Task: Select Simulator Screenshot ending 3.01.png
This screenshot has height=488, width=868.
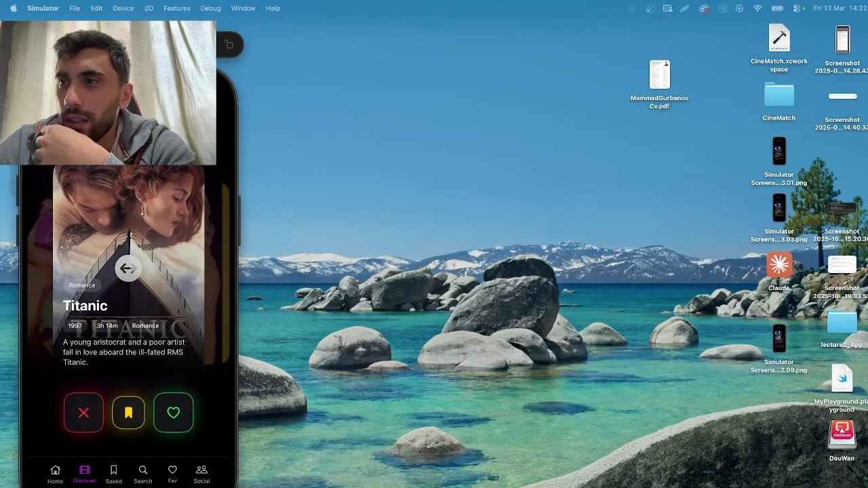Action: 779,161
